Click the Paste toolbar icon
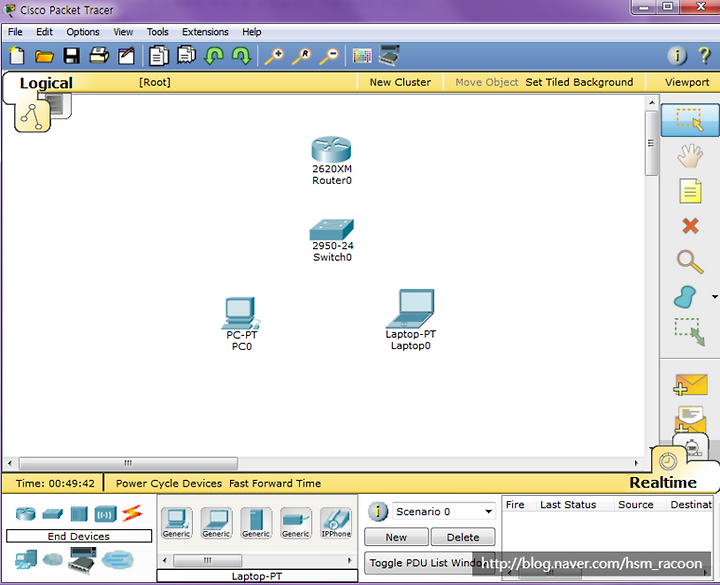The image size is (720, 585). point(186,56)
